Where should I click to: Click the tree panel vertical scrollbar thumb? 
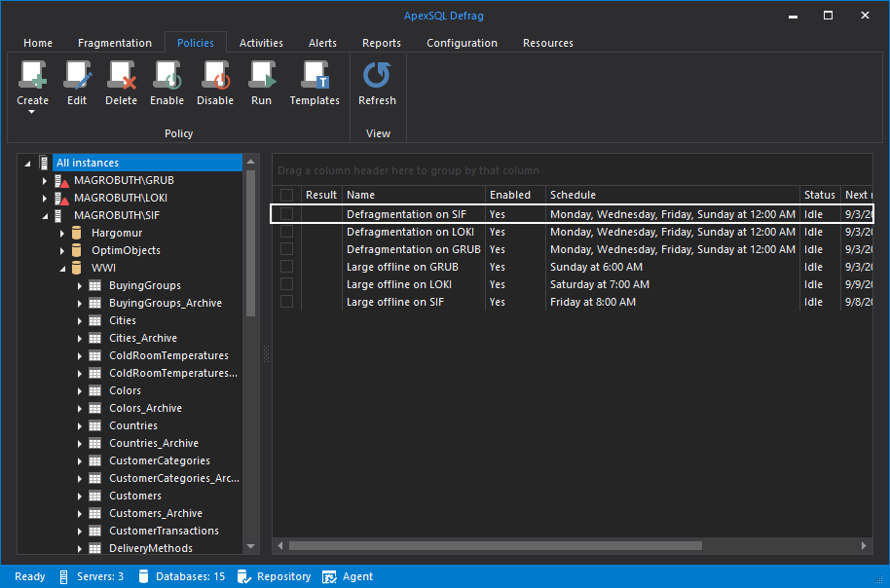click(x=250, y=243)
